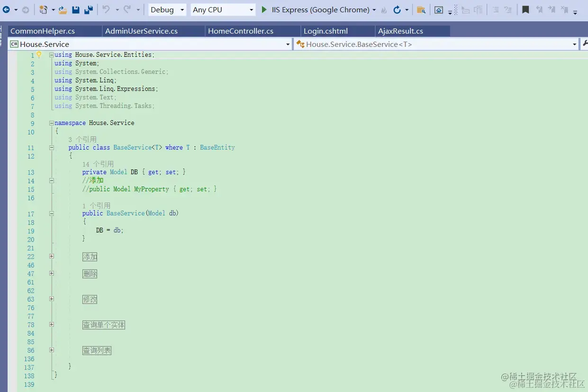Open the New Project dropdown arrow
The width and height of the screenshot is (588, 392).
click(x=53, y=10)
